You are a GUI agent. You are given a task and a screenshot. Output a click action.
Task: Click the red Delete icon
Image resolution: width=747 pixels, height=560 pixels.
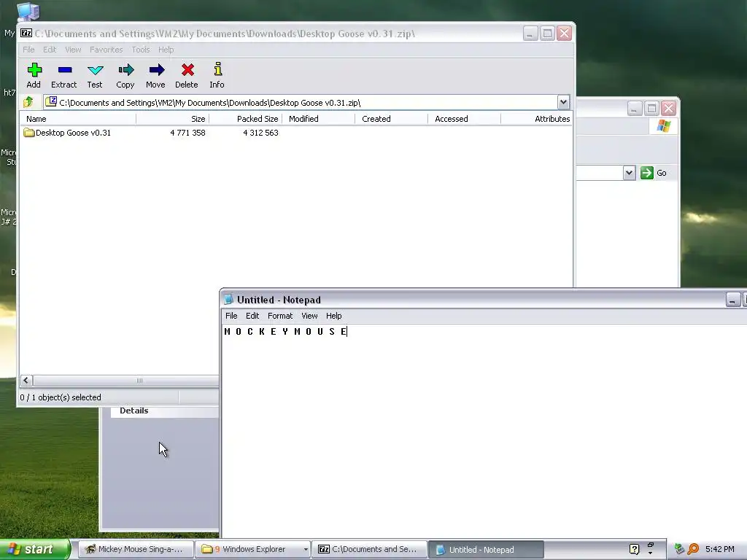click(x=187, y=76)
